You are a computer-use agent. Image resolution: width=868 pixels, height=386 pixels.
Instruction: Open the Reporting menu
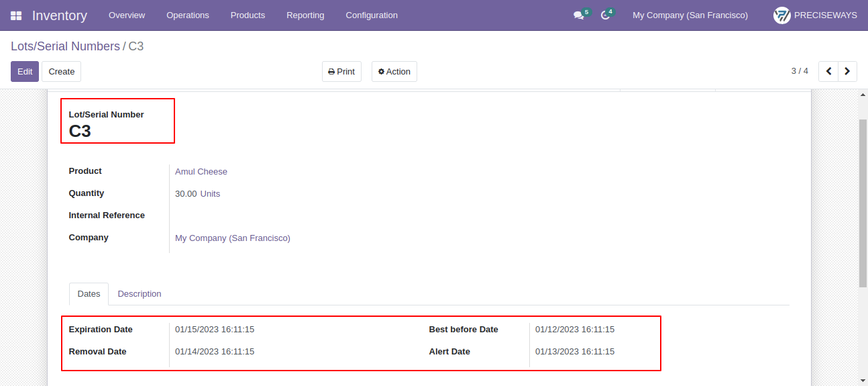305,15
